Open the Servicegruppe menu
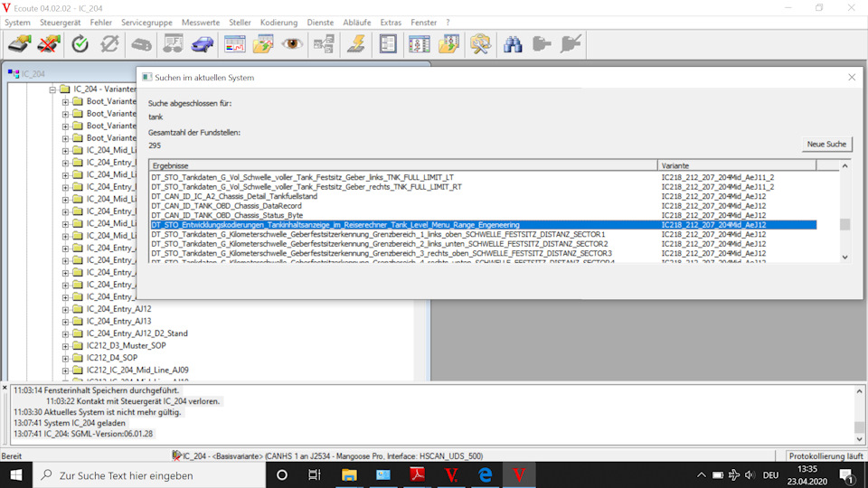The height and width of the screenshot is (488, 868). 146,23
